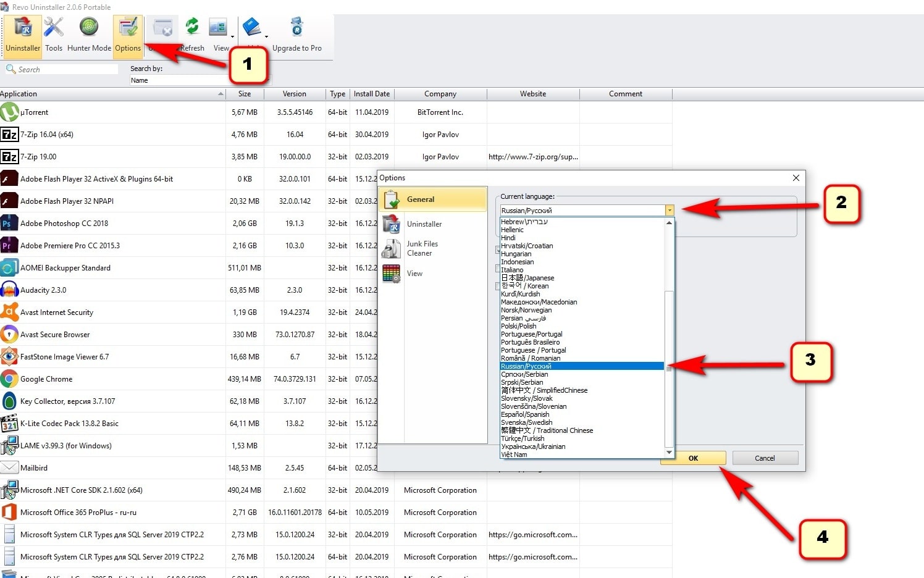The image size is (924, 578).
Task: Select 'Adobe Flash Player 32 NPAPI' row
Action: click(67, 201)
